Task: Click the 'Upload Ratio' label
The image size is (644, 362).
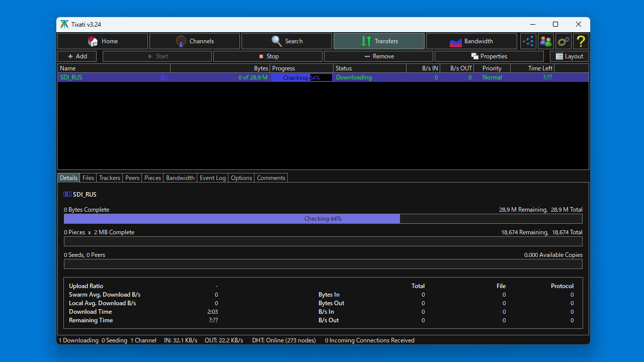Action: [86, 286]
